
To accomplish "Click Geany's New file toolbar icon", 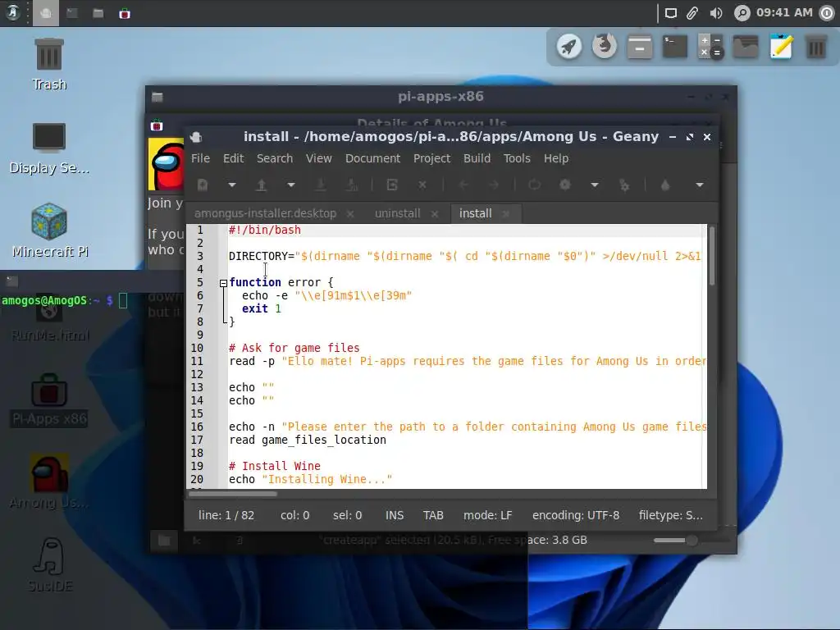I will (203, 185).
